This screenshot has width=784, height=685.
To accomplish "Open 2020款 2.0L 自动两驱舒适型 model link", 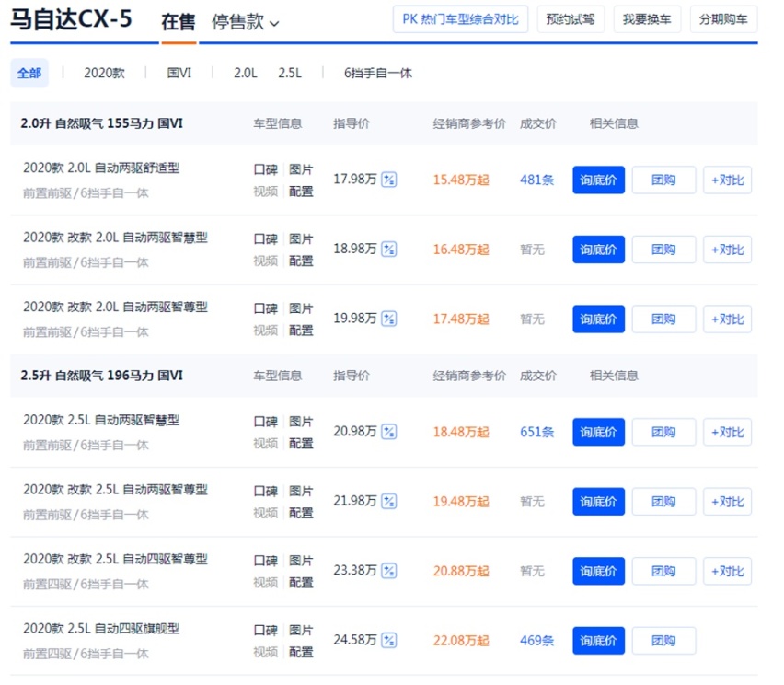I will tap(101, 168).
